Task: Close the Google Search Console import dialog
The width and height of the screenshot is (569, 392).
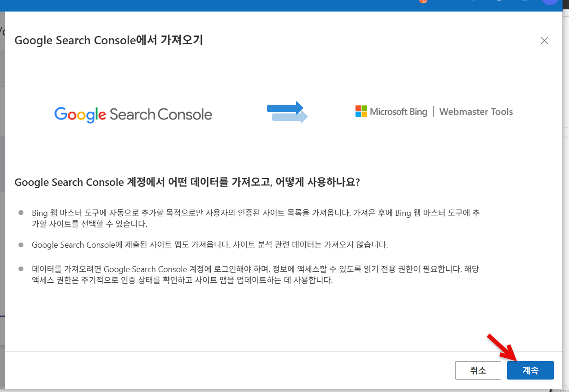Action: click(x=544, y=41)
